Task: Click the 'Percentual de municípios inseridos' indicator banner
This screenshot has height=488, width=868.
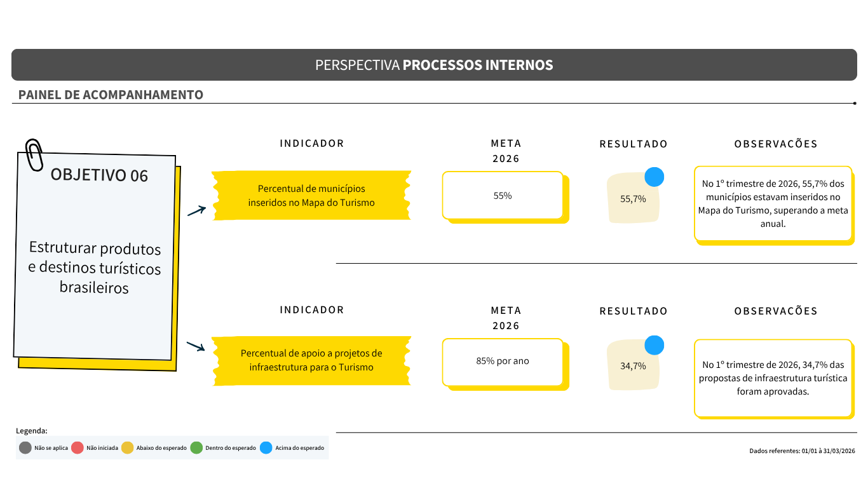Action: (x=311, y=196)
